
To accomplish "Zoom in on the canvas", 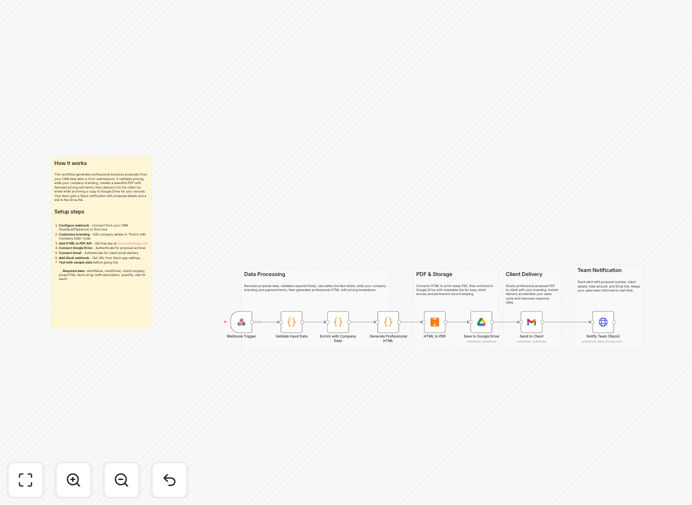I will (73, 480).
